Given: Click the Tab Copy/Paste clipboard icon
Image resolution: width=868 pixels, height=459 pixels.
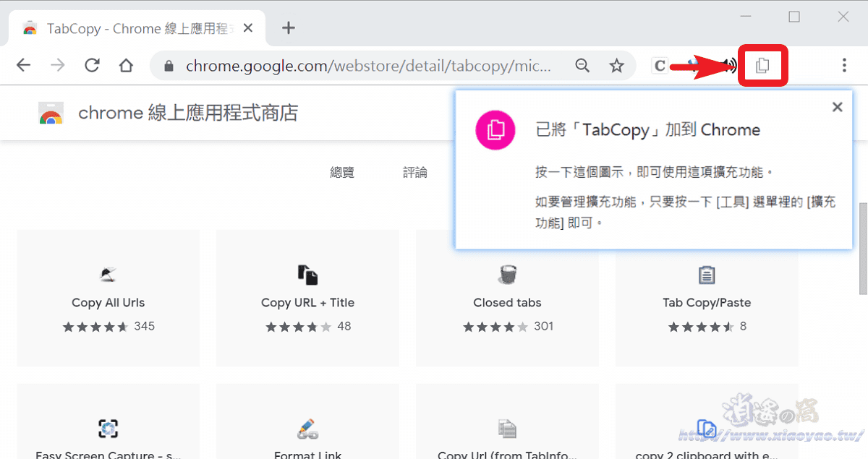Looking at the screenshot, I should tap(707, 275).
